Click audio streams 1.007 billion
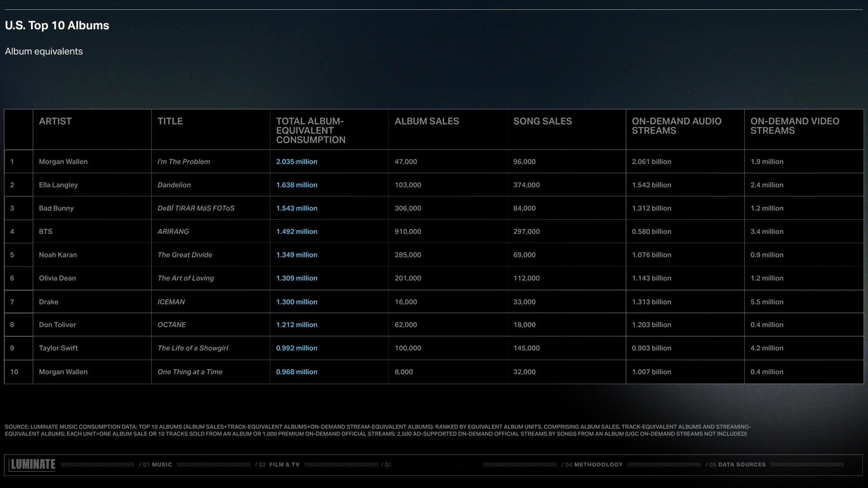This screenshot has height=488, width=868. pyautogui.click(x=651, y=371)
